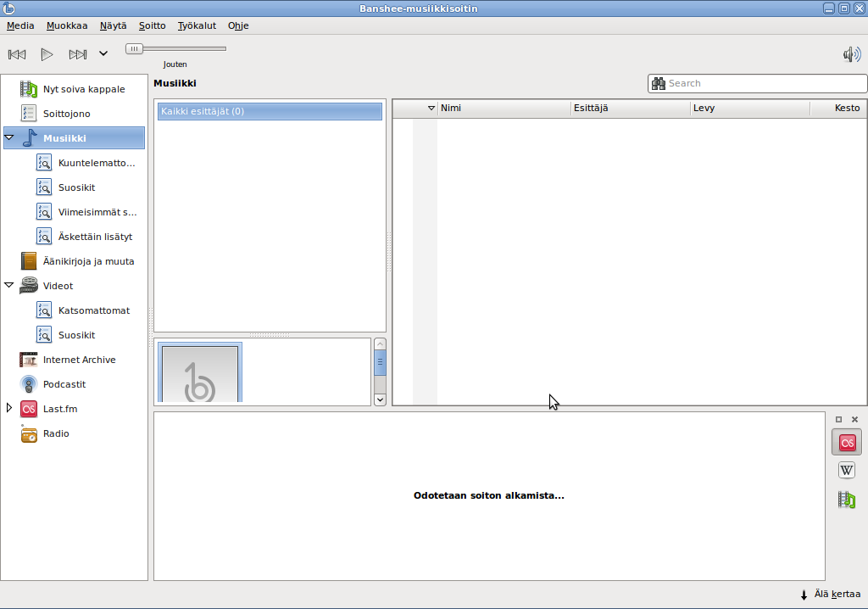The image size is (868, 609).
Task: Click the Play button in the toolbar
Action: click(47, 54)
